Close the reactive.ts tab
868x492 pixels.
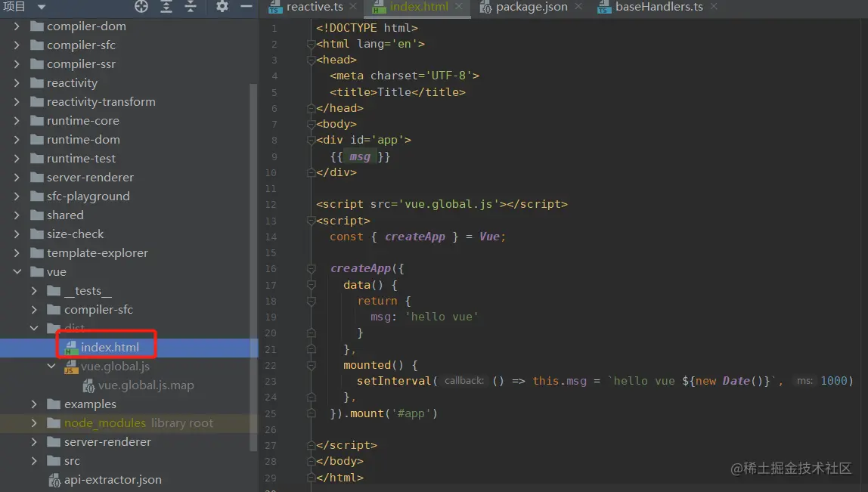[x=353, y=7]
